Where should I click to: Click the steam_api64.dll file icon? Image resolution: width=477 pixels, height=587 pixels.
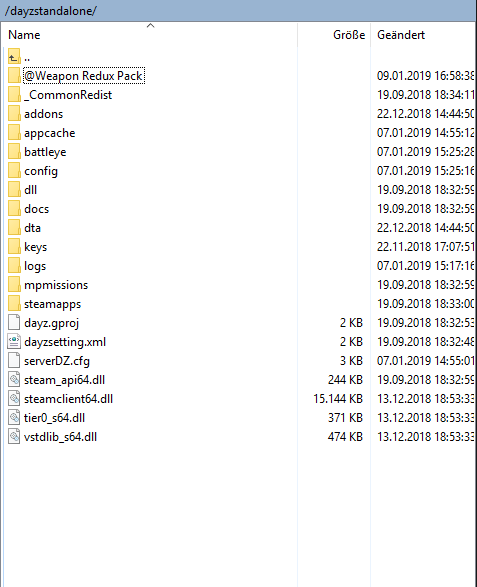pos(14,380)
